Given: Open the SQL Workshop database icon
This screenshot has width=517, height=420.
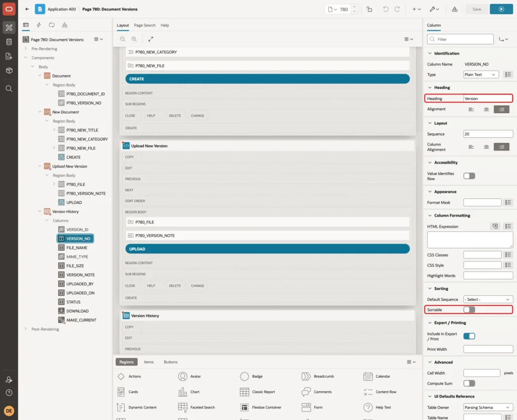Looking at the screenshot, I should [9, 42].
